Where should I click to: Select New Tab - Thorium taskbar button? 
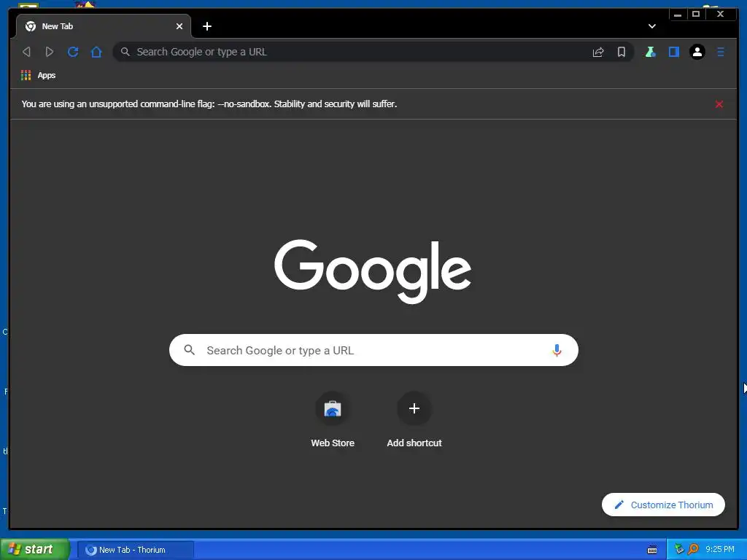(136, 550)
